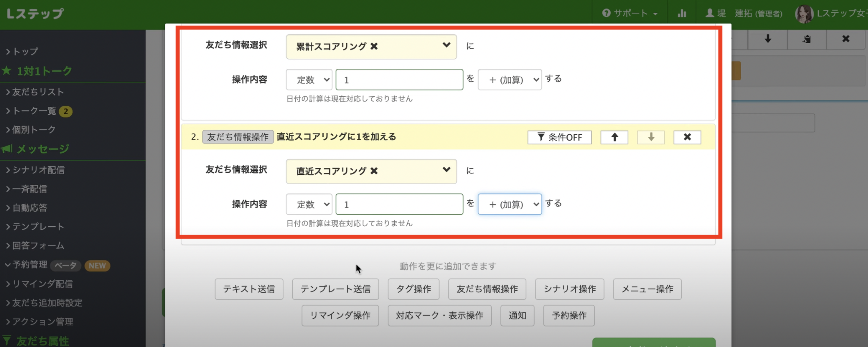Viewport: 868px width, 347px height.
Task: Collapse 予約管理 sidebar section
Action: tap(26, 265)
